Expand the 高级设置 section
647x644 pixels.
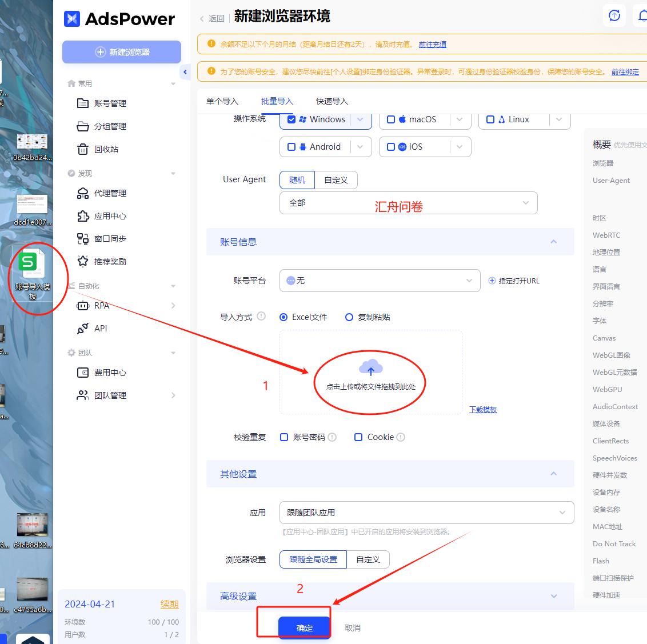pyautogui.click(x=554, y=596)
